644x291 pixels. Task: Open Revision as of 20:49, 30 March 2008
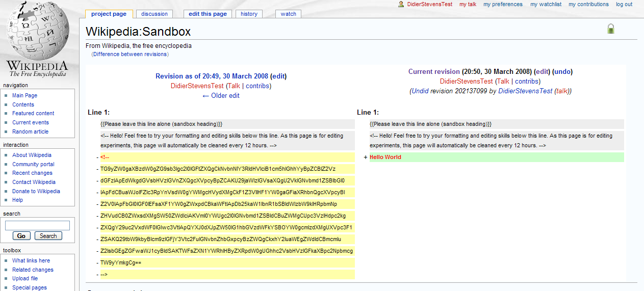click(x=212, y=76)
